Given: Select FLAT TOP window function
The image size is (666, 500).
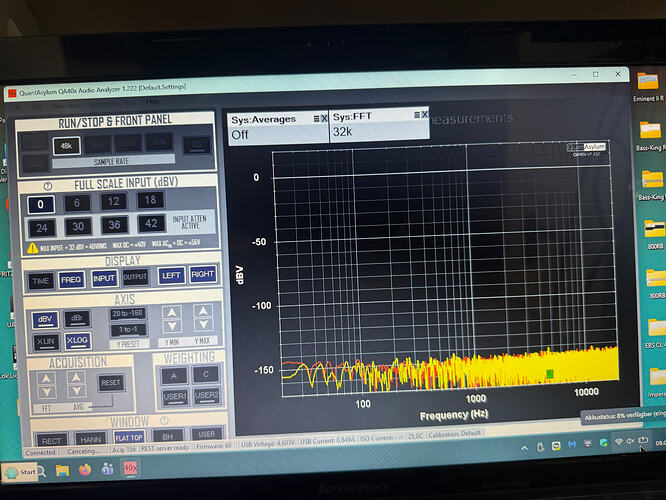Looking at the screenshot, I should pyautogui.click(x=129, y=437).
